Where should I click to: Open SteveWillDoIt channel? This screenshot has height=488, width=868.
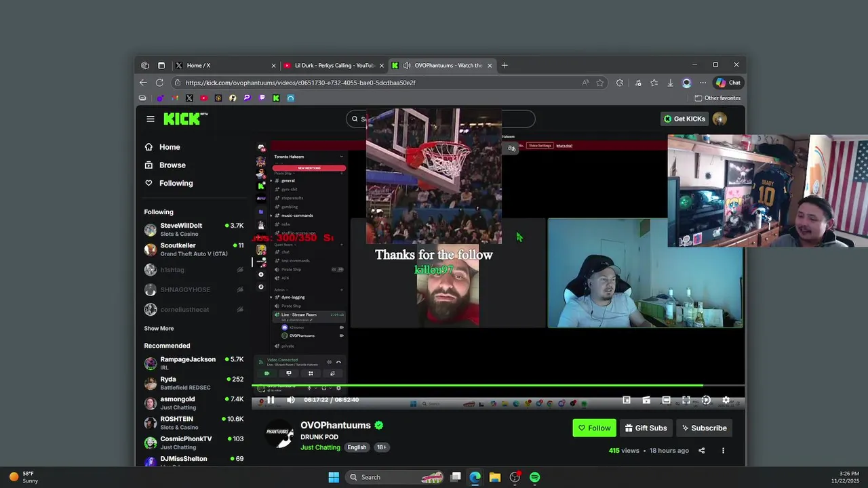click(194, 229)
